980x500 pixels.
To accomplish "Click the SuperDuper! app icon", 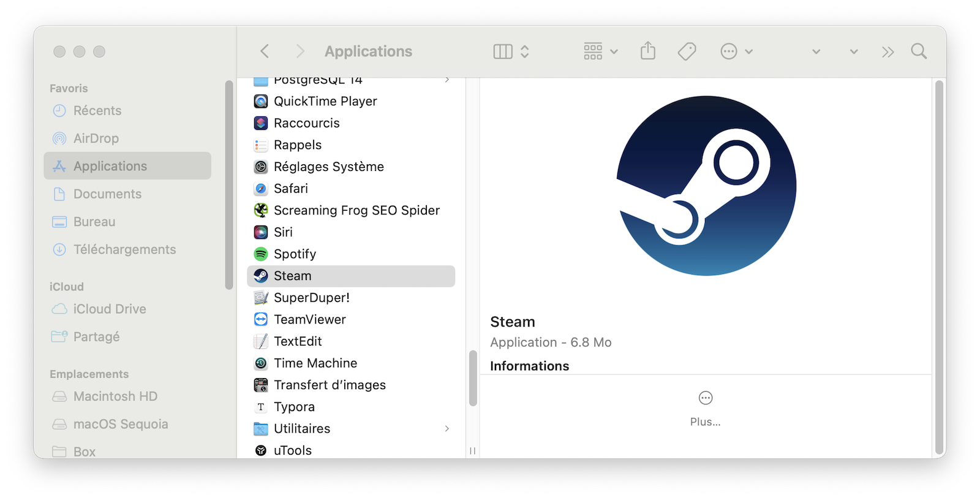I will click(261, 298).
